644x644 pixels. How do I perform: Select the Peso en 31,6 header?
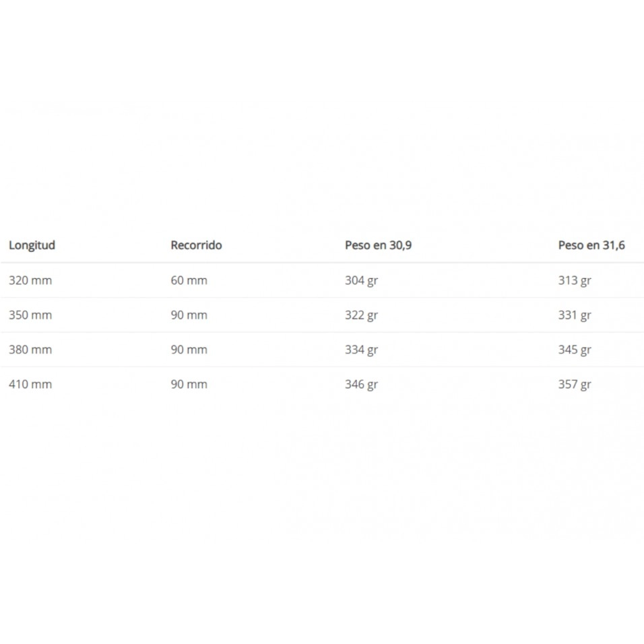pyautogui.click(x=591, y=245)
